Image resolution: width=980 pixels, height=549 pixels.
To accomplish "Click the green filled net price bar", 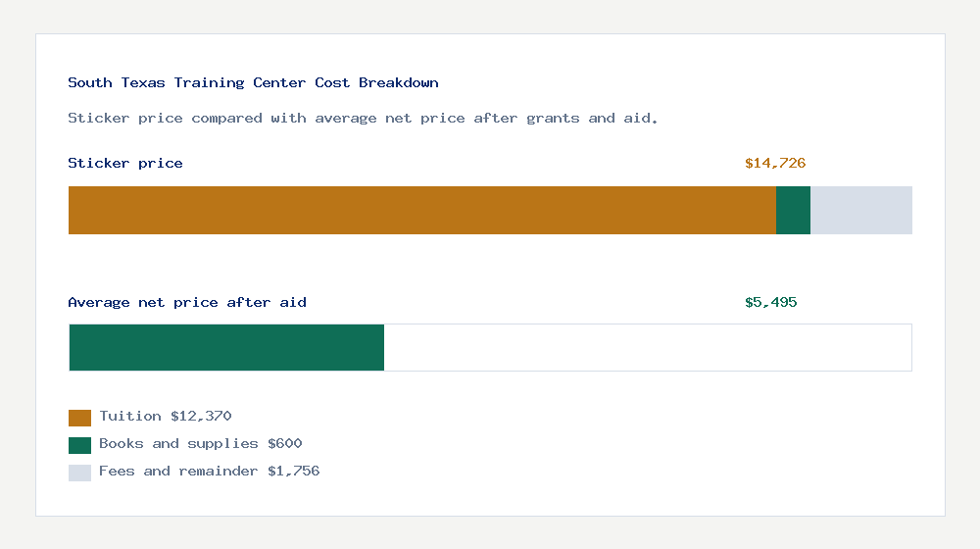I will coord(226,347).
